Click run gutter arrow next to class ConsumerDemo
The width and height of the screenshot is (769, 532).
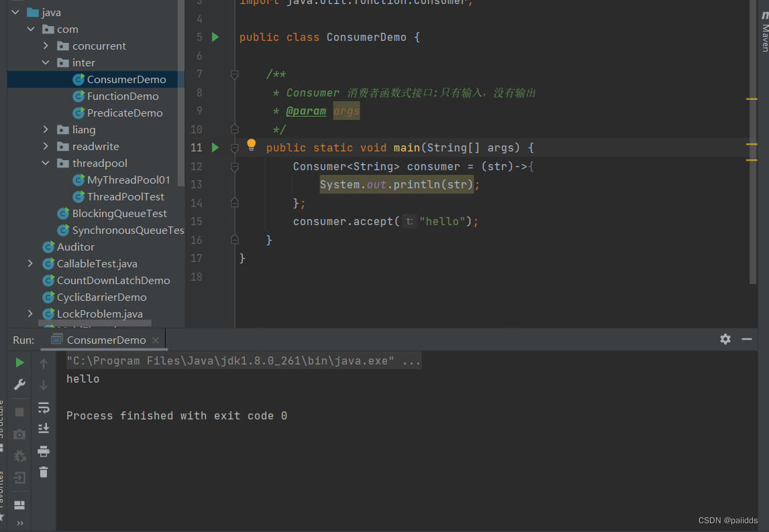(215, 37)
